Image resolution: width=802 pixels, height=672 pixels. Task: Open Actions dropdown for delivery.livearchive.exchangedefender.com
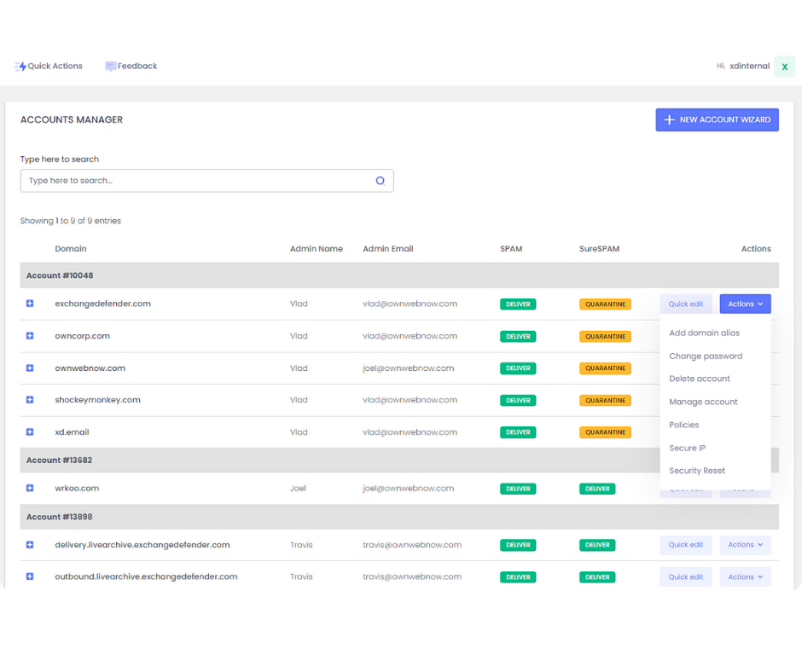click(745, 545)
